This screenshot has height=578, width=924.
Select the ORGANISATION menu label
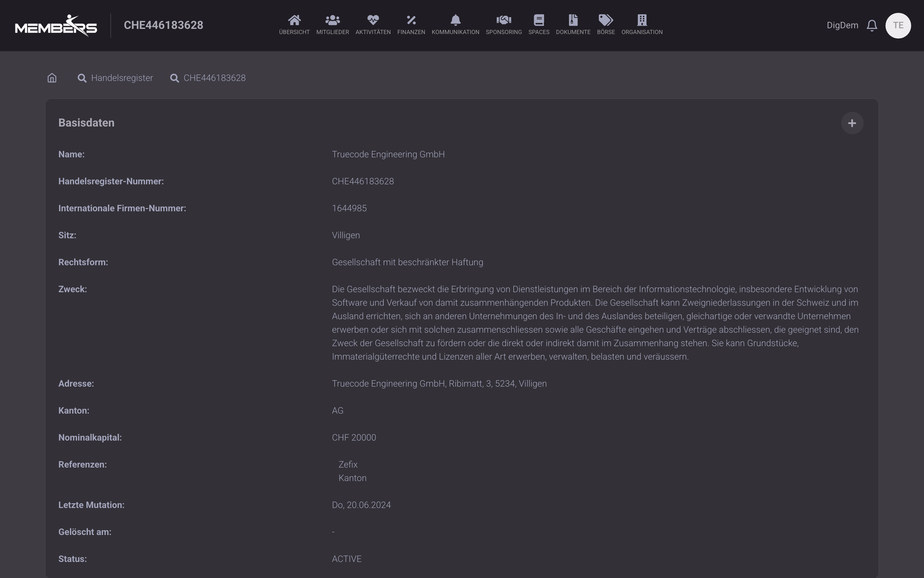tap(642, 32)
